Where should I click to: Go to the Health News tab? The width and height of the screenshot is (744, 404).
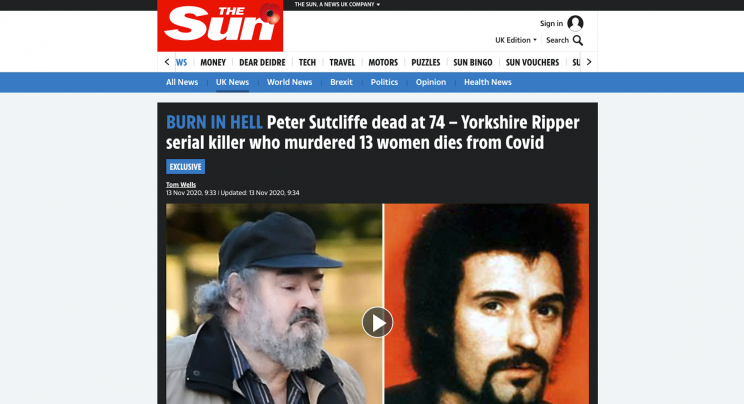click(x=488, y=82)
